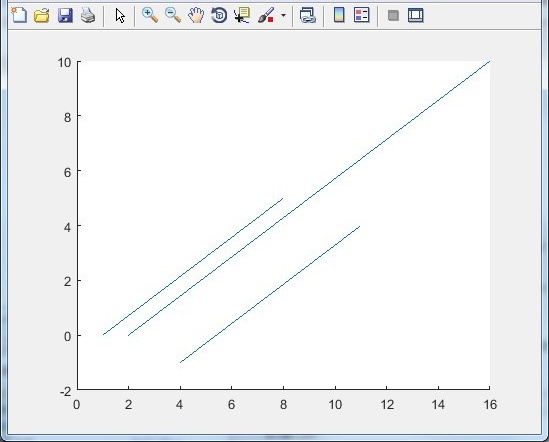The height and width of the screenshot is (442, 549).
Task: Select the Brush data tool
Action: pos(266,15)
